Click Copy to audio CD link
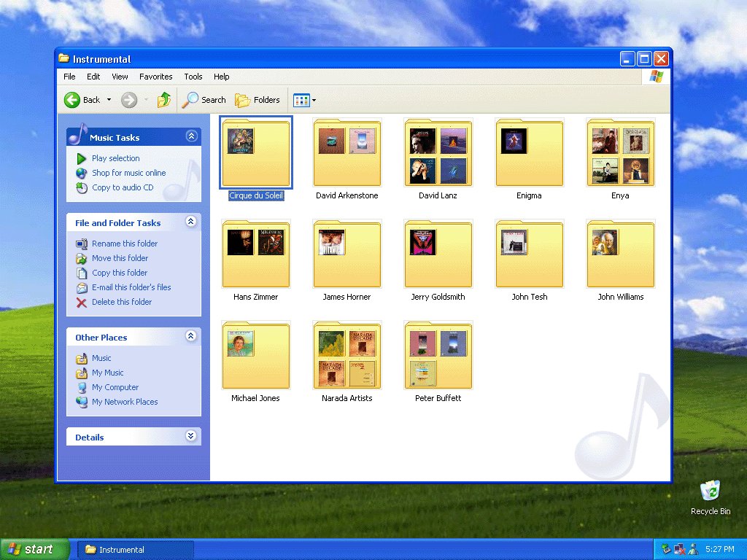This screenshot has width=747, height=560. click(123, 187)
